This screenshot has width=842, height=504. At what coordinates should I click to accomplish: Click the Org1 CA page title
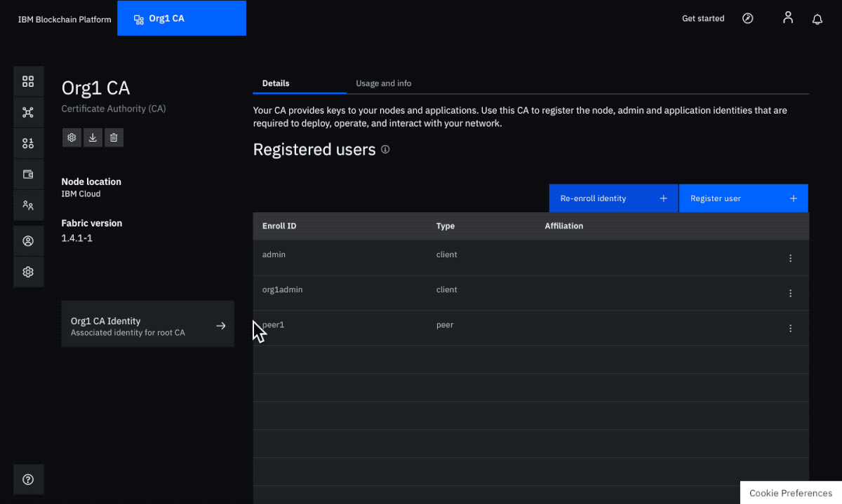pyautogui.click(x=95, y=88)
